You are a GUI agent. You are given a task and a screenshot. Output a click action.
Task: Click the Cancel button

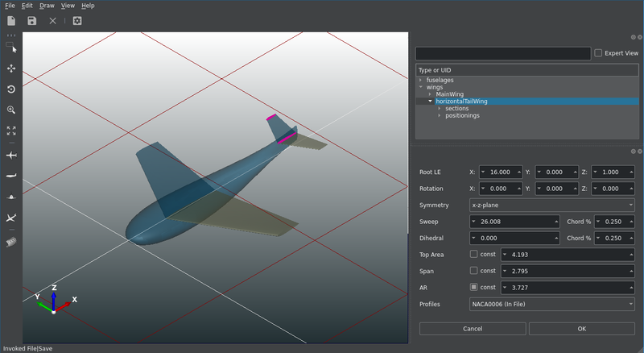[x=473, y=329]
